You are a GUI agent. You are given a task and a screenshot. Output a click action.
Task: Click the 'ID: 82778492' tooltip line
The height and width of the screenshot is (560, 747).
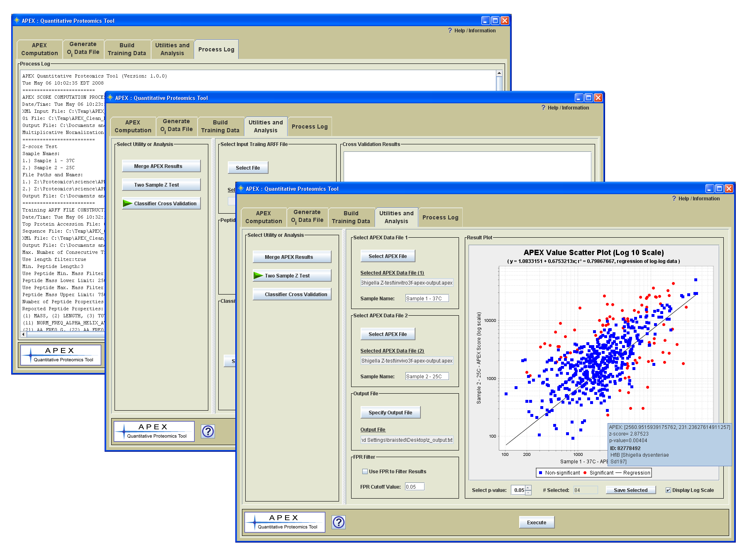tap(625, 448)
